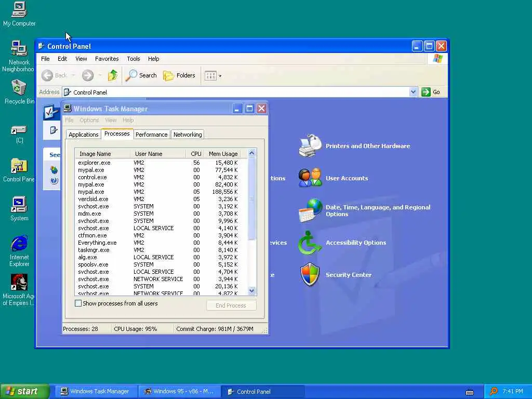Click the keyboard icon in system tray
532x399 pixels.
pos(470,392)
